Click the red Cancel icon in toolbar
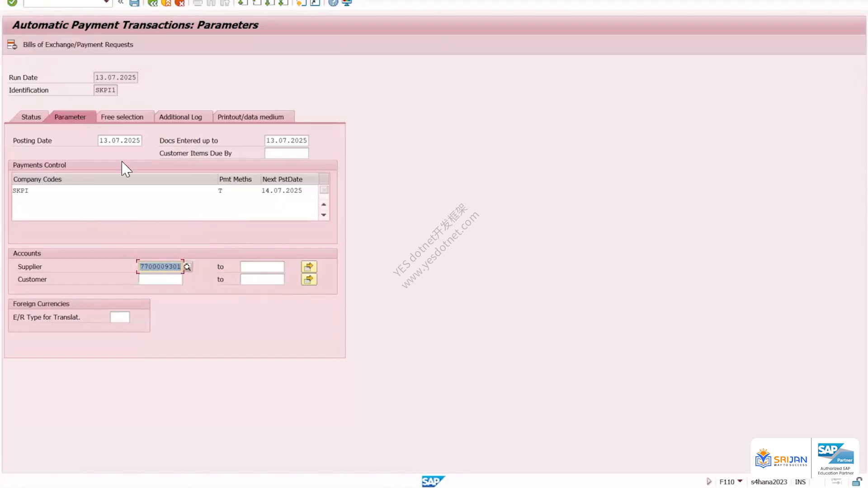This screenshot has height=488, width=868. [x=180, y=3]
